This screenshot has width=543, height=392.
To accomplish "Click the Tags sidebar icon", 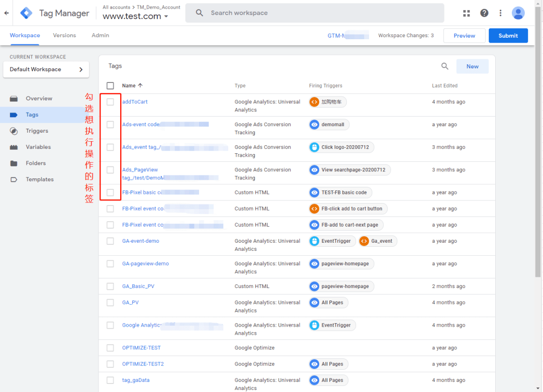I will (14, 115).
